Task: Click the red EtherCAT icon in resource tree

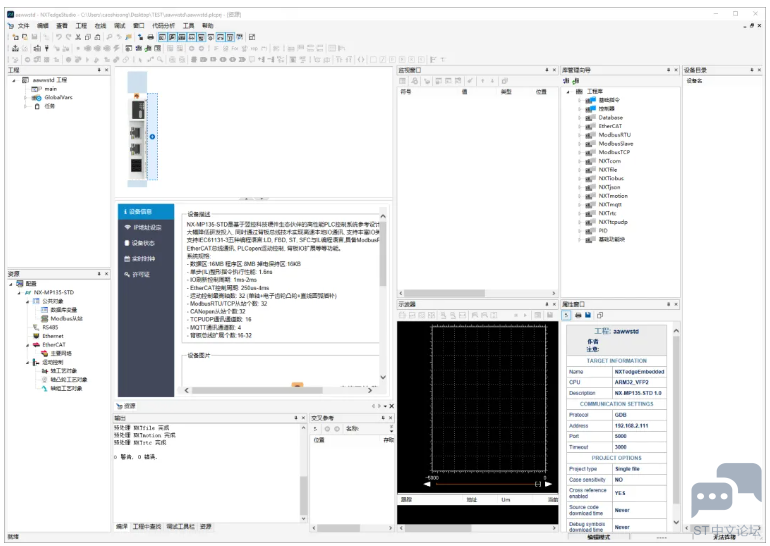Action: coord(36,345)
